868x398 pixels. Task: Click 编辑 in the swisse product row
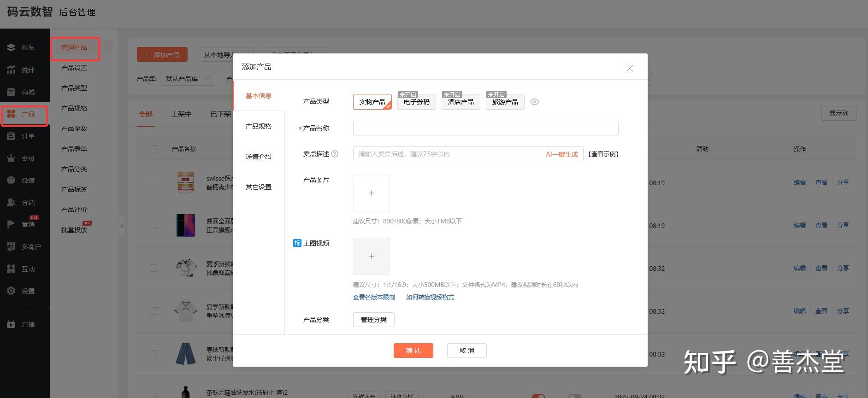(800, 182)
